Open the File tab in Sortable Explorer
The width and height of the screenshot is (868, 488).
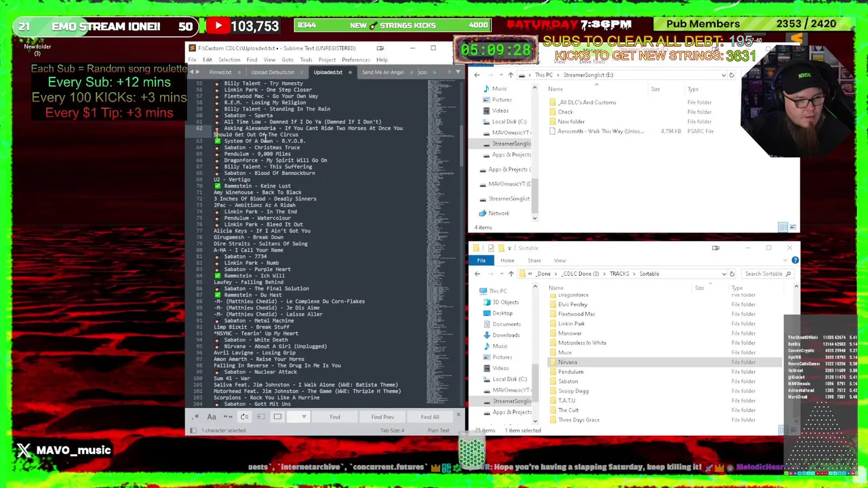481,260
